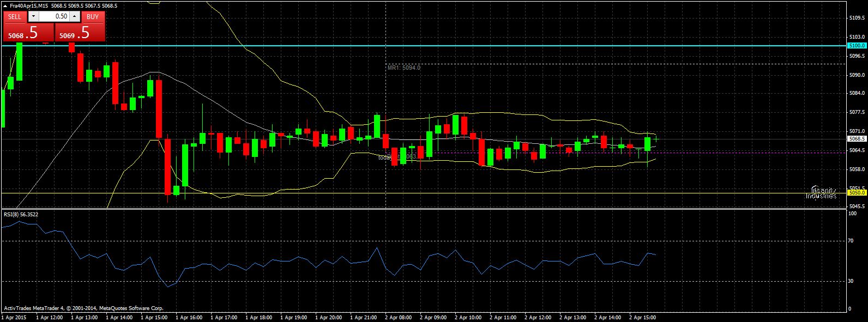Image resolution: width=868 pixels, height=322 pixels.
Task: Decrease the trade volume with down arrow
Action: 33,17
